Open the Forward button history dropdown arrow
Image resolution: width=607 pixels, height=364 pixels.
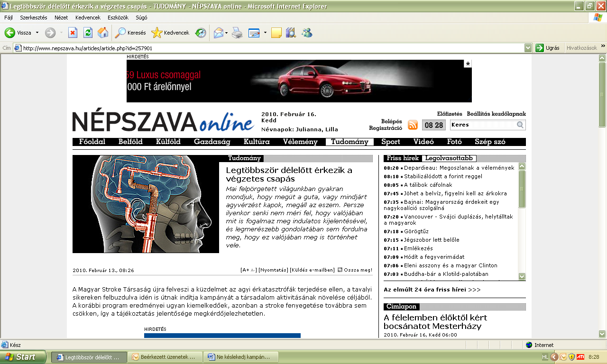click(x=61, y=33)
